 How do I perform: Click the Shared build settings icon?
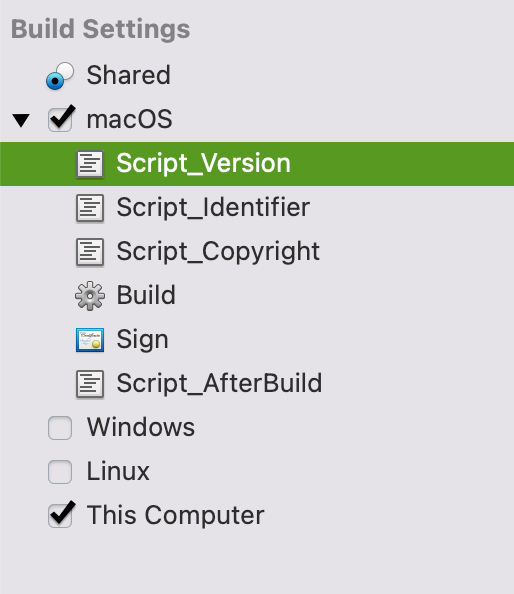pyautogui.click(x=60, y=76)
